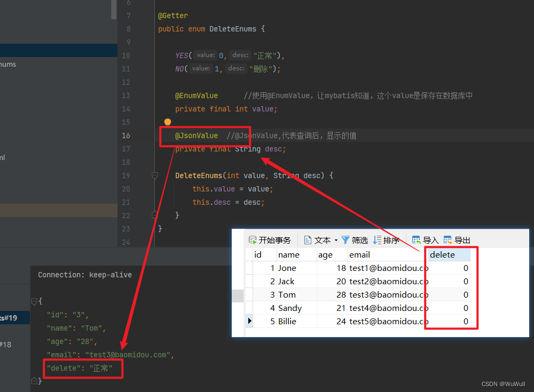534x392 pixels.
Task: Click the 文本 text view button
Action: click(317, 240)
